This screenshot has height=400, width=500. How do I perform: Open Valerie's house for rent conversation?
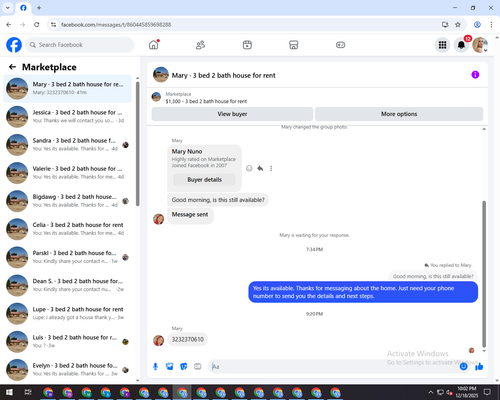pyautogui.click(x=67, y=173)
